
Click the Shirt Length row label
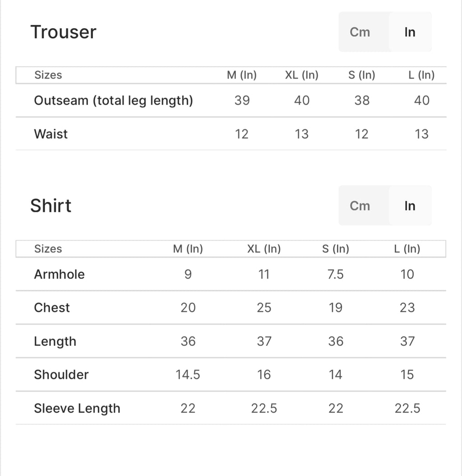(55, 341)
